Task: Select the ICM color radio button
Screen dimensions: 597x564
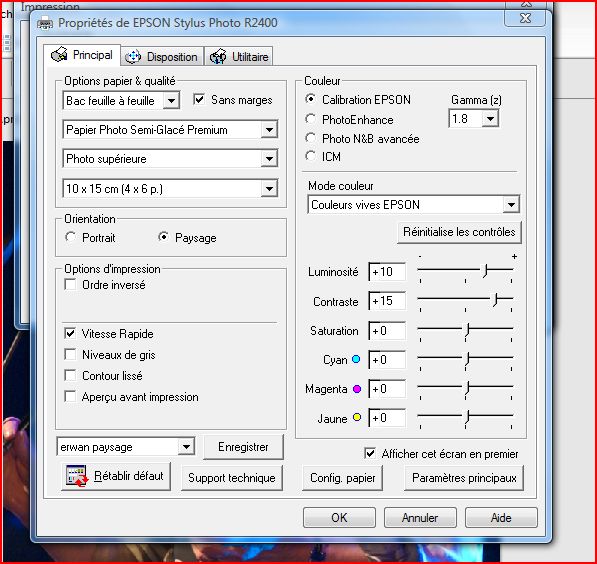Action: click(x=310, y=156)
